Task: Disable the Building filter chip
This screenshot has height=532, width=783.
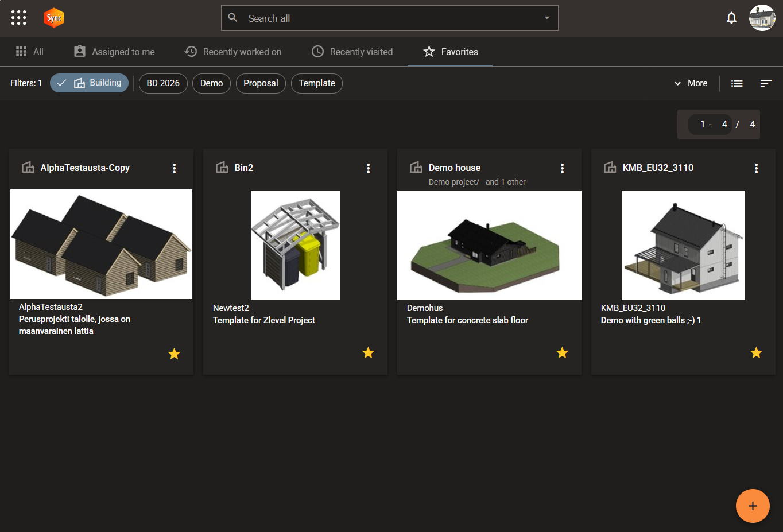Action: point(89,83)
